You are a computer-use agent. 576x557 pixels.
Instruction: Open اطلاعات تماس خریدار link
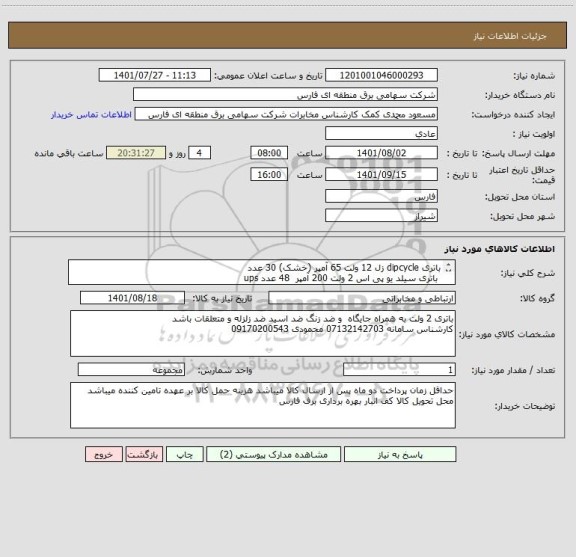pyautogui.click(x=91, y=115)
